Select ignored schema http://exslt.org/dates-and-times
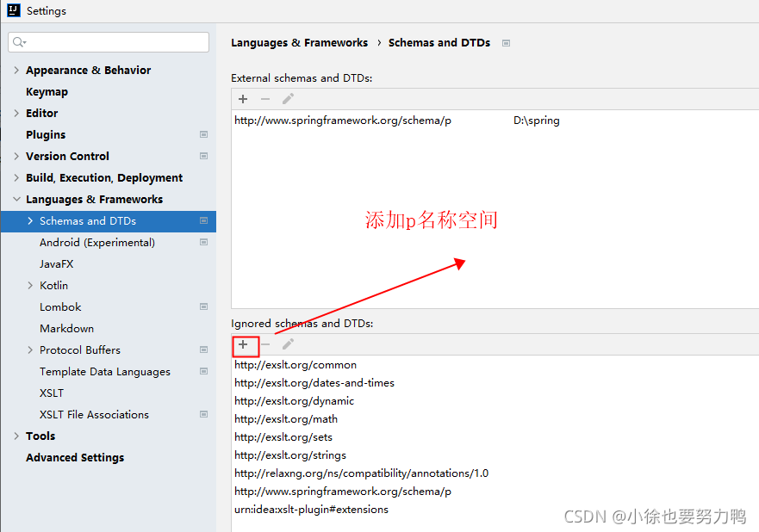The width and height of the screenshot is (759, 532). [495, 383]
